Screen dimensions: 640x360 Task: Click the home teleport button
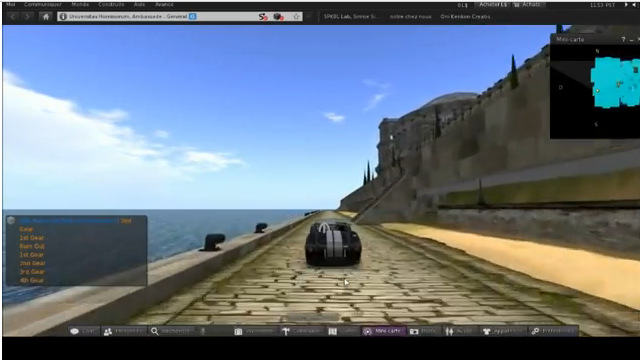point(46,17)
